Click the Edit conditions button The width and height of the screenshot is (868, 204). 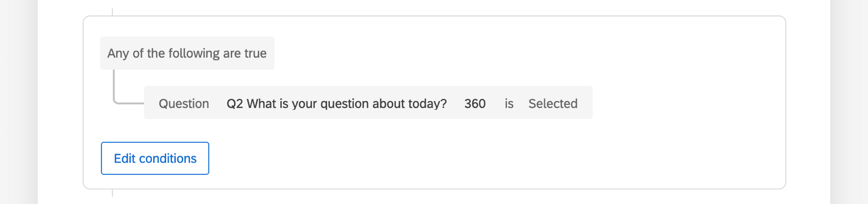[x=155, y=158]
